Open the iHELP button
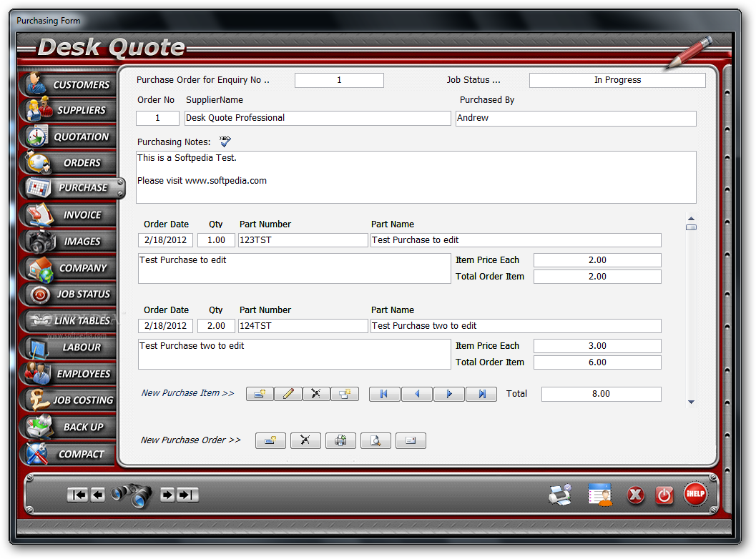Viewport: 756px width, 559px height. [695, 494]
